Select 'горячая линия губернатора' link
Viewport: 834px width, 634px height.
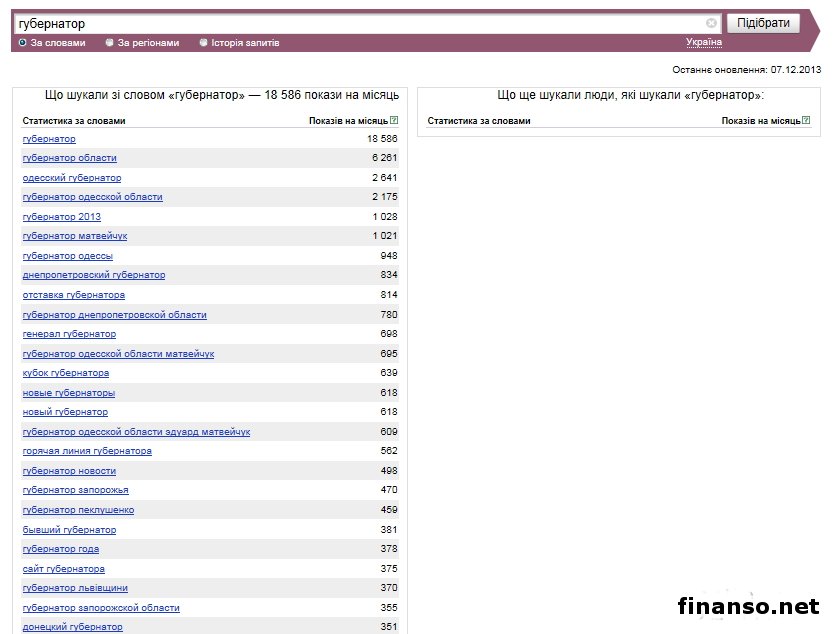87,451
